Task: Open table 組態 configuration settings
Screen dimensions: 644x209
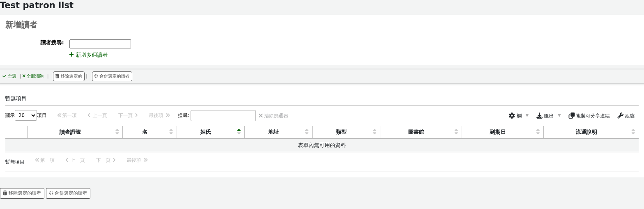Action: [626, 116]
